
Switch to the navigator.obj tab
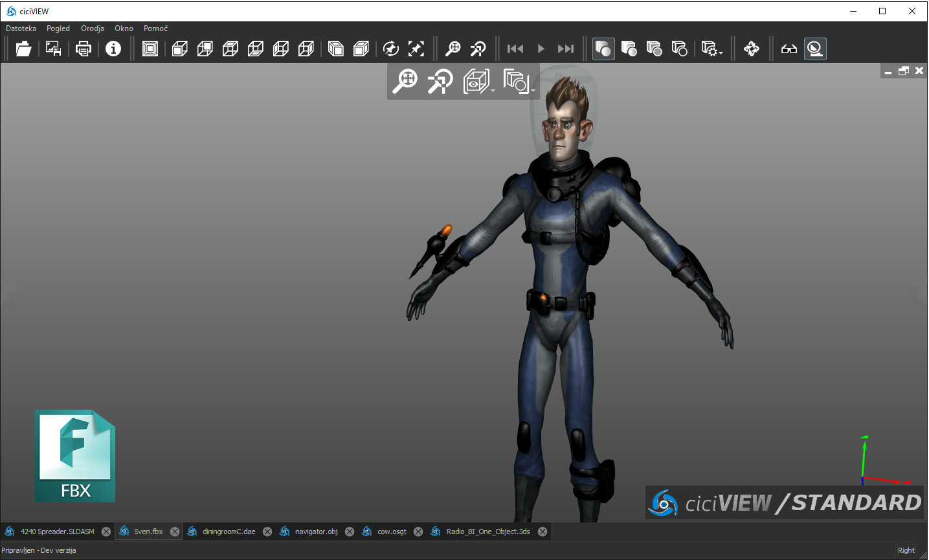(316, 532)
